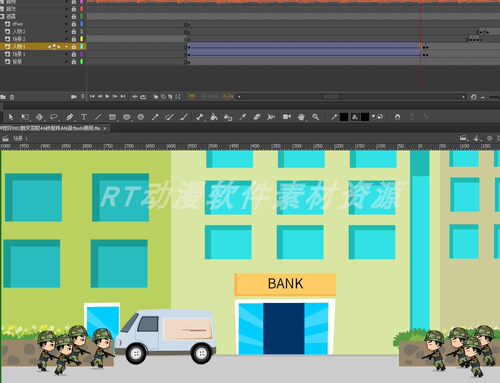This screenshot has height=383, width=500.
Task: Open the Edit Symbols dropdown
Action: [477, 138]
